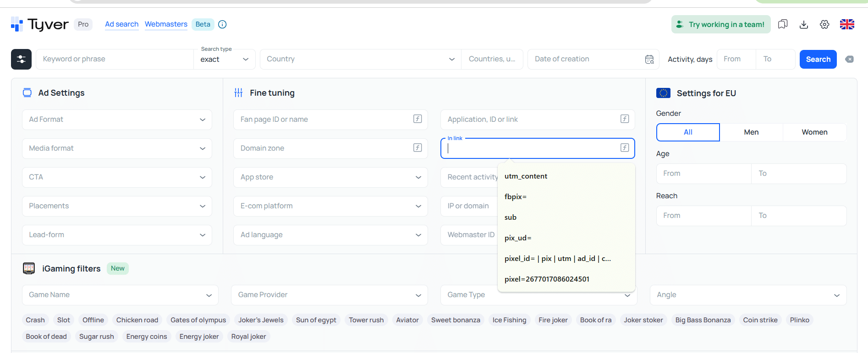Choose pixel=2677017086024501 suggestion
The image size is (868, 353).
click(x=566, y=279)
